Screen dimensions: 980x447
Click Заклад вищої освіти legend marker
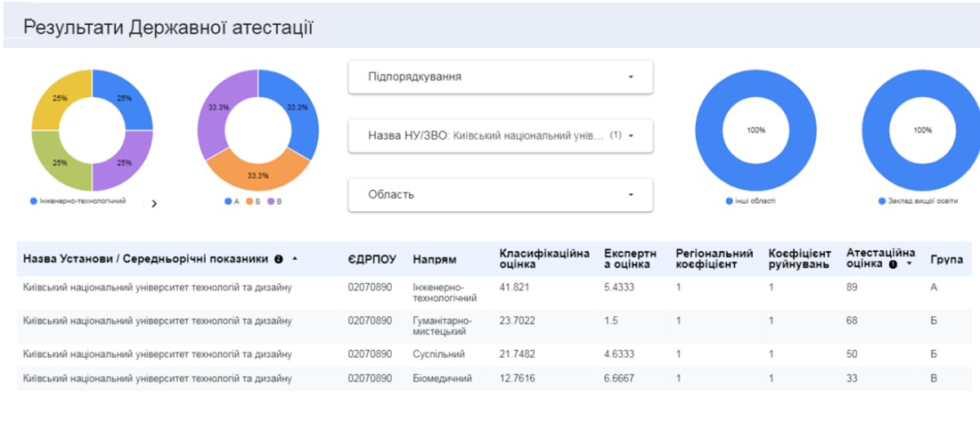coord(881,202)
